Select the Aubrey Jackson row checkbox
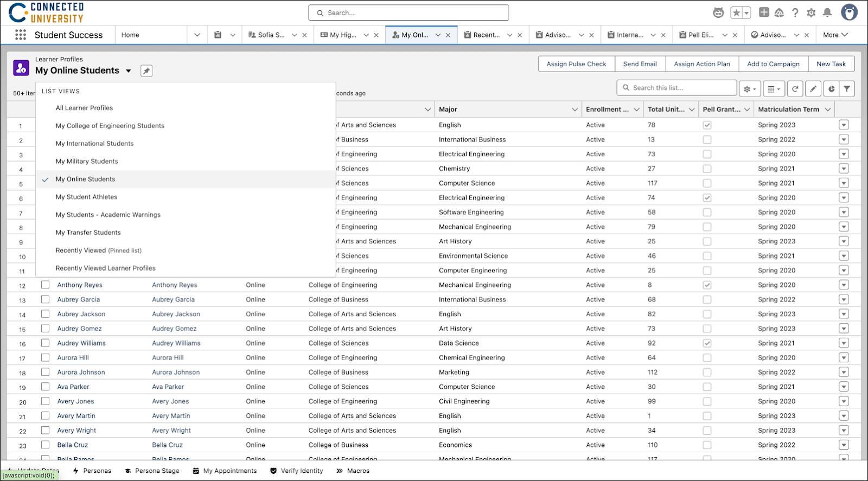 [46, 314]
